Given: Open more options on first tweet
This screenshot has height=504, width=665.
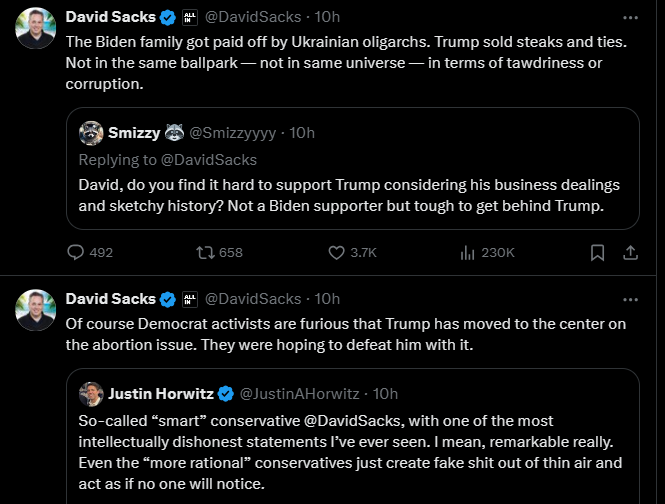Looking at the screenshot, I should click(x=629, y=18).
